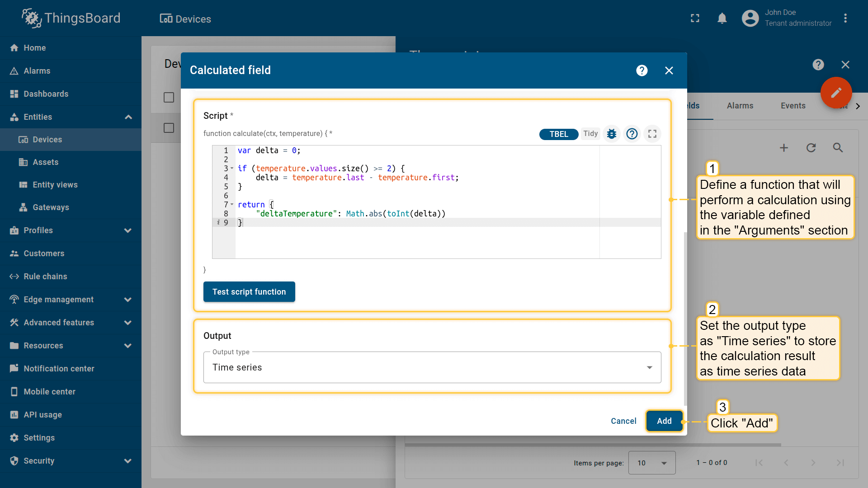Open notifications bell icon
This screenshot has height=488, width=868.
coord(722,18)
